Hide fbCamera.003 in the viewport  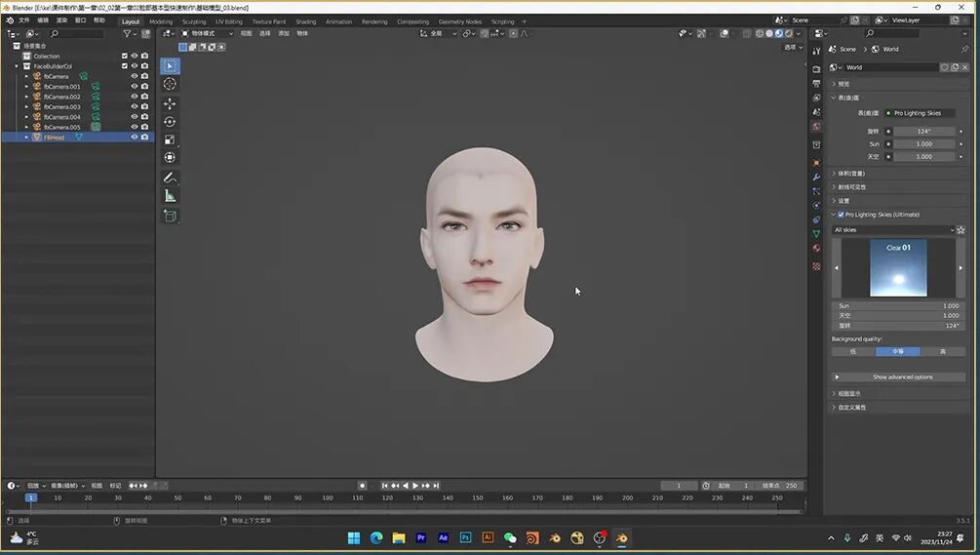pos(135,107)
